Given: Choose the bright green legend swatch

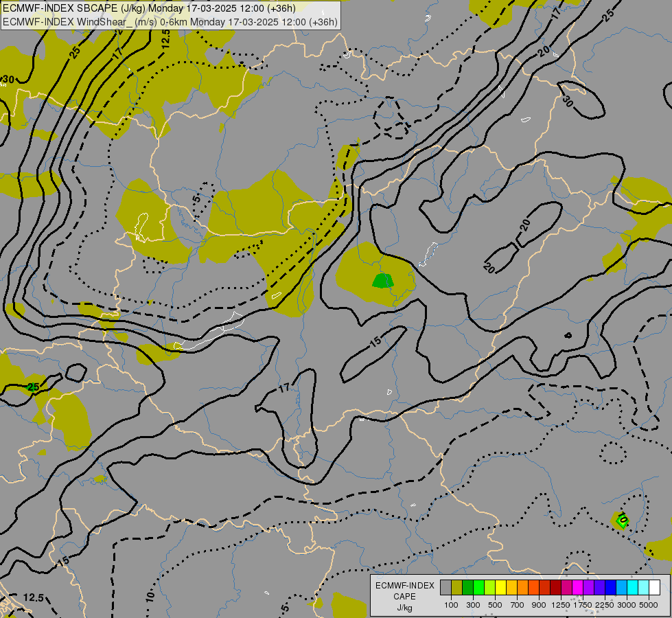Looking at the screenshot, I should 478,587.
